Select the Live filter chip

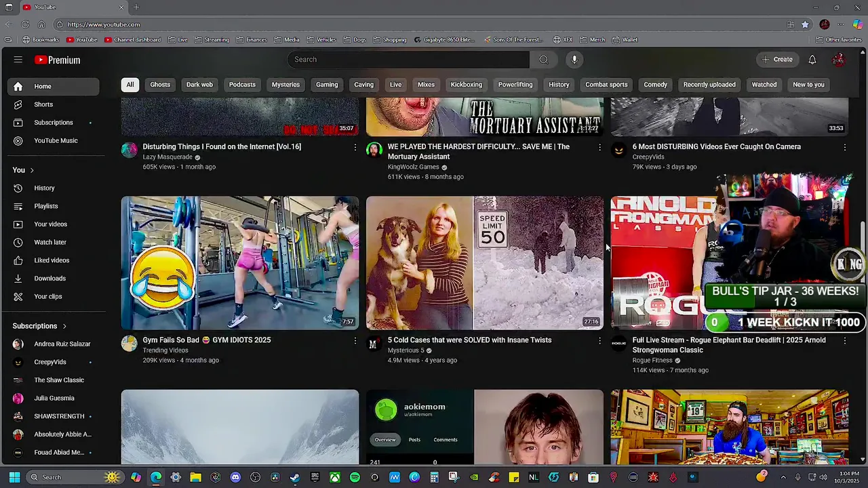point(395,85)
